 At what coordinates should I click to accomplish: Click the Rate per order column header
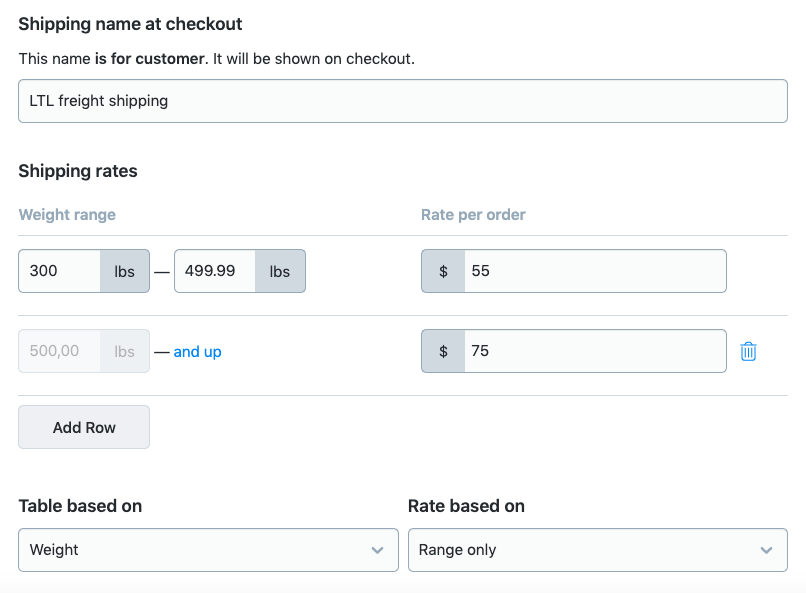(x=473, y=215)
